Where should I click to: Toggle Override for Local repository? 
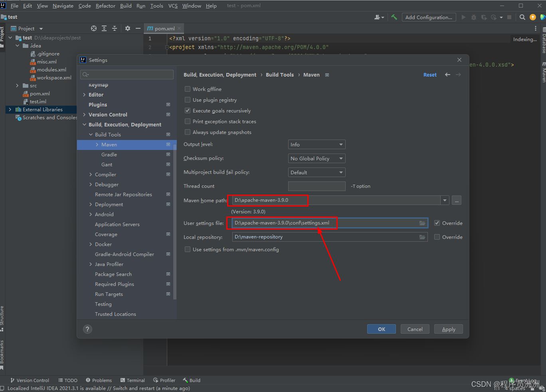click(437, 237)
